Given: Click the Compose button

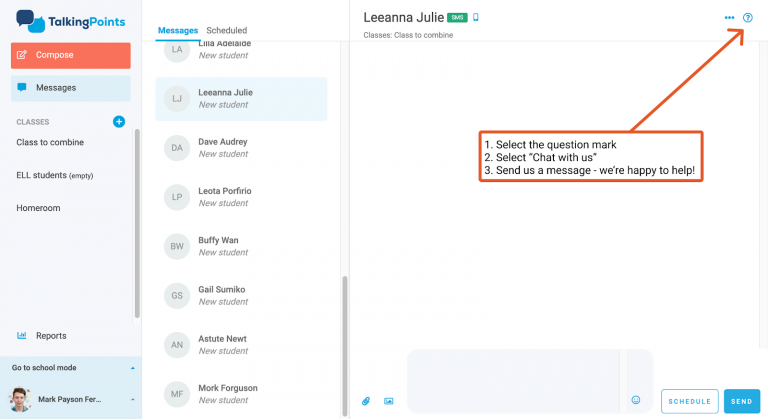Looking at the screenshot, I should click(71, 55).
